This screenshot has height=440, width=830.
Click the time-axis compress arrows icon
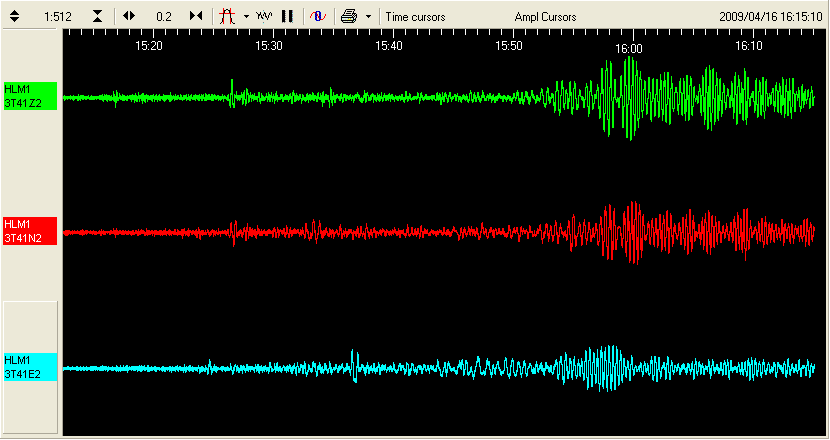click(196, 17)
